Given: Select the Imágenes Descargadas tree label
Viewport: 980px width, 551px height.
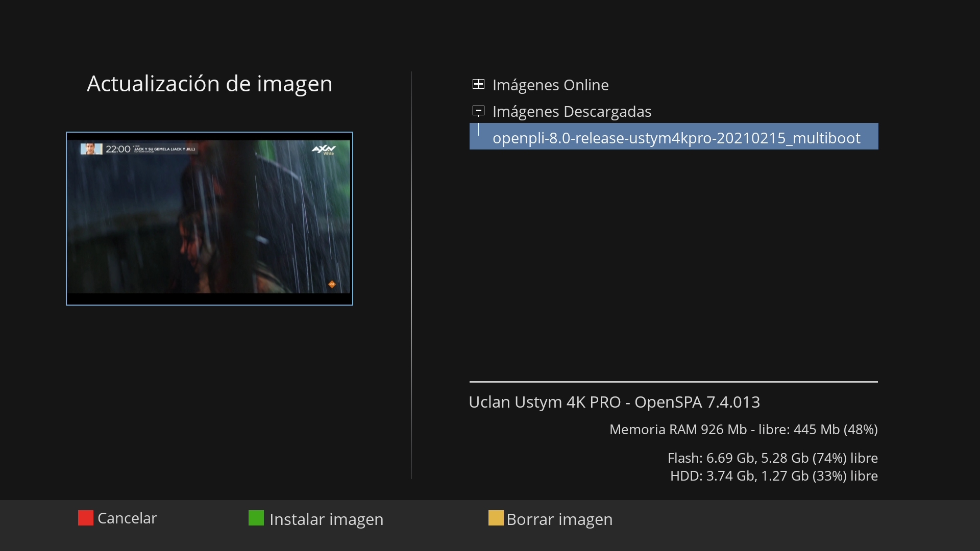Looking at the screenshot, I should (572, 111).
